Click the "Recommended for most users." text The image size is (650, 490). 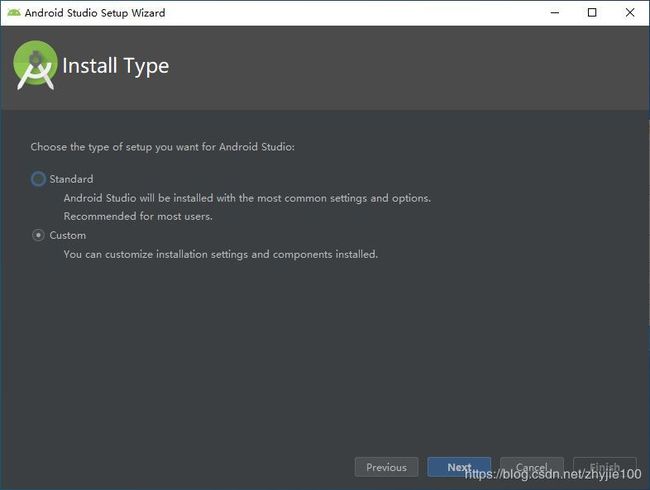click(x=138, y=216)
